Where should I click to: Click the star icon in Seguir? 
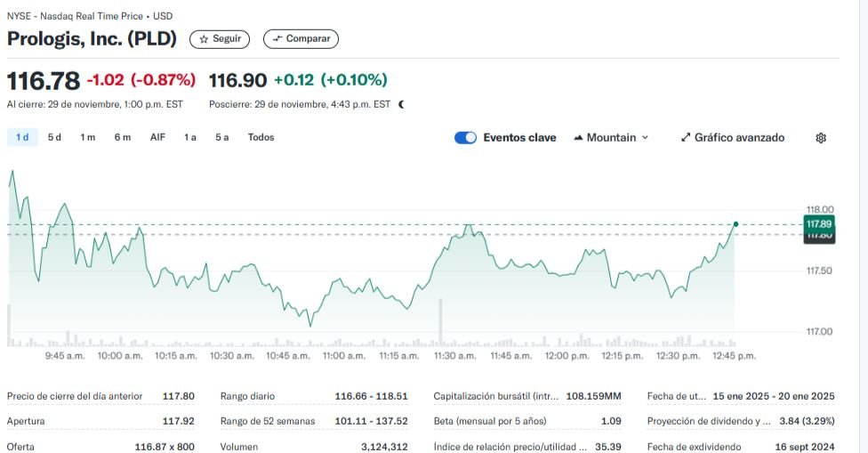(204, 39)
